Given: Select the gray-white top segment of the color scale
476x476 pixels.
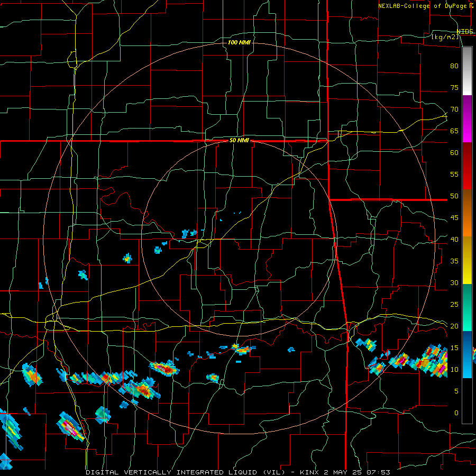Looking at the screenshot, I should [x=467, y=71].
